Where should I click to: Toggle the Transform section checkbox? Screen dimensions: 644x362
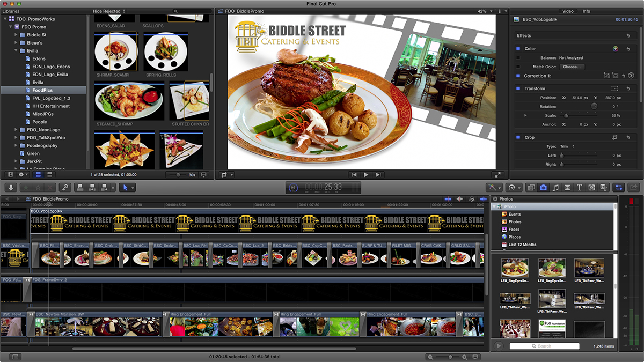518,88
